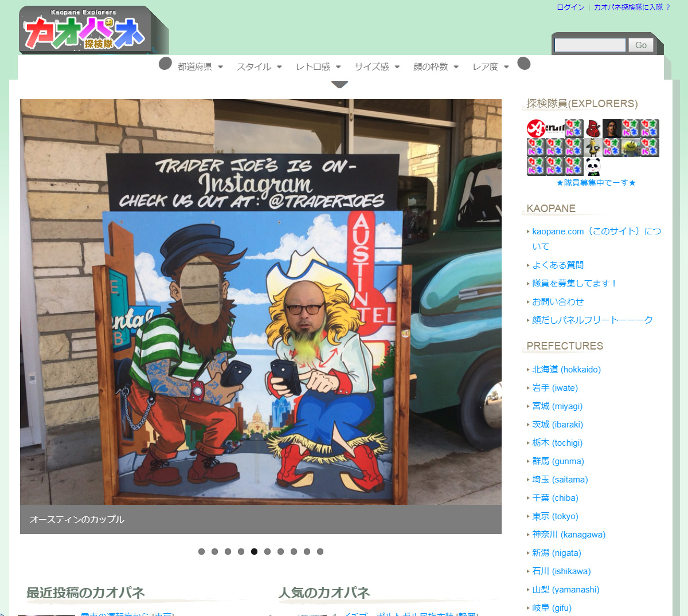Select the 群馬 (gunma) prefecture
This screenshot has width=688, height=616.
pos(558,461)
